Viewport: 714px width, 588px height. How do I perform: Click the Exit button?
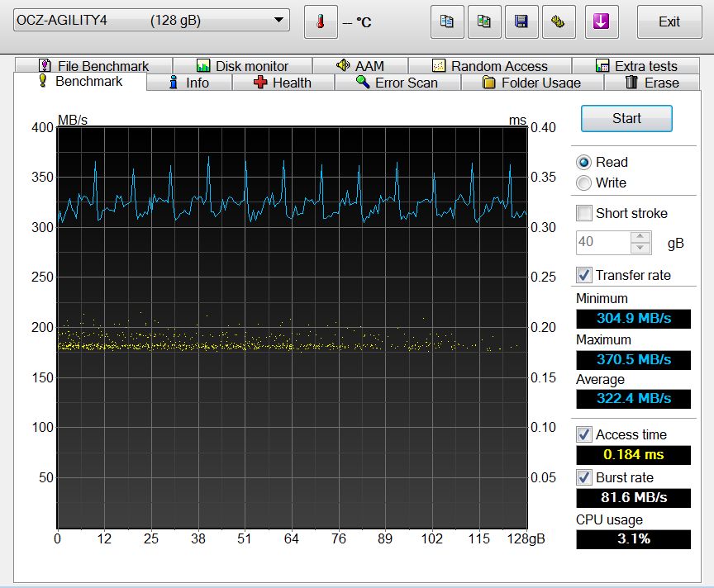tap(669, 22)
